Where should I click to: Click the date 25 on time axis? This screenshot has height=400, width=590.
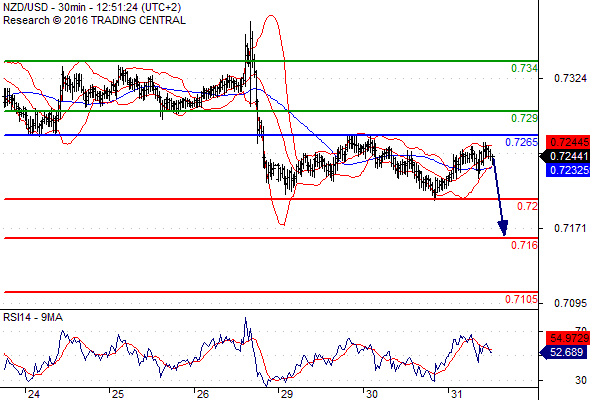pyautogui.click(x=118, y=394)
